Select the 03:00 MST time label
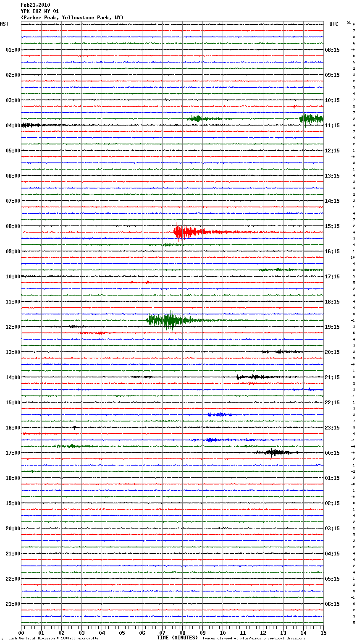357x644 pixels. click(13, 100)
